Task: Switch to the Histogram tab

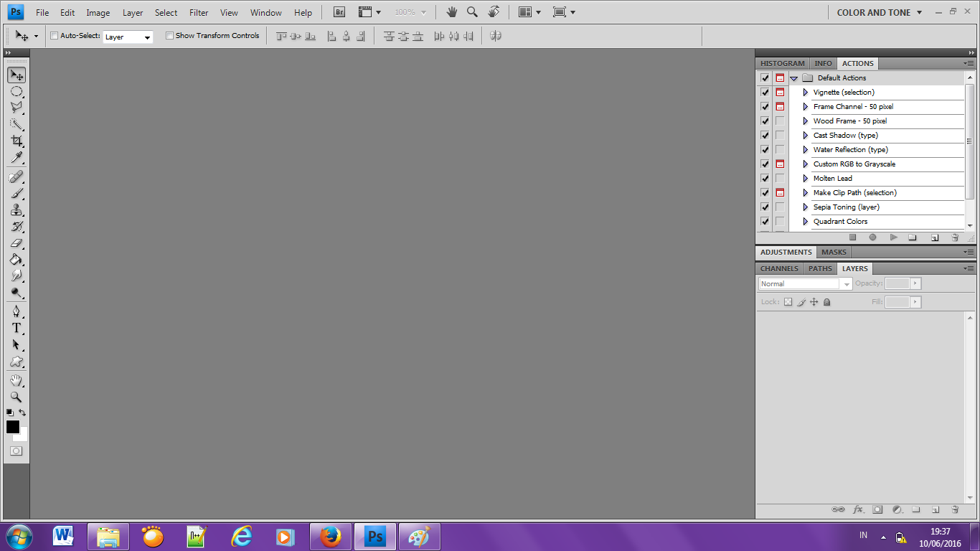Action: pos(783,63)
